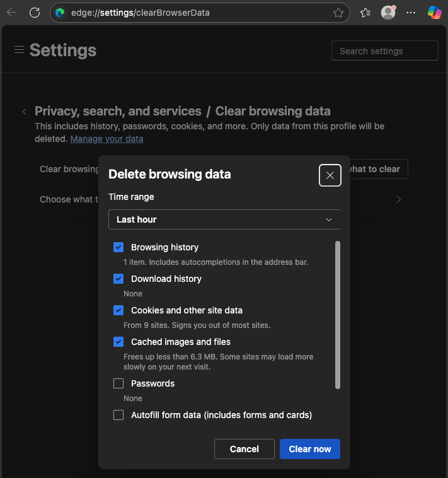448x478 pixels.
Task: Open the user profile avatar
Action: (x=389, y=13)
